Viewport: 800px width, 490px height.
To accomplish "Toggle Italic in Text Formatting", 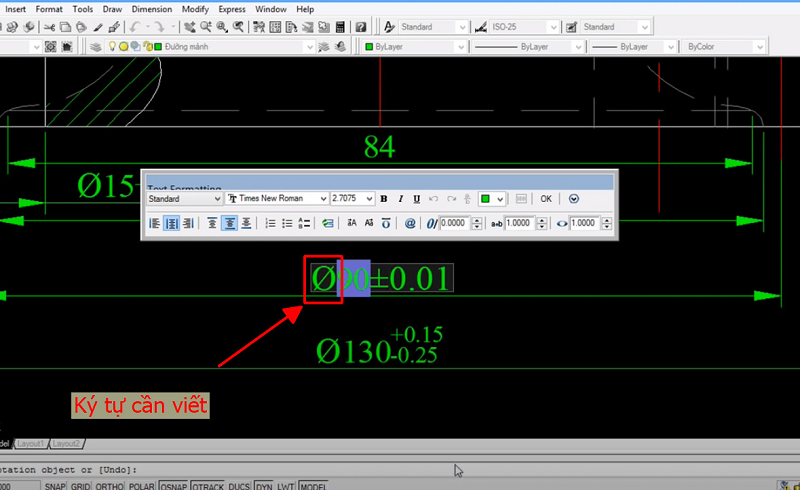I will tap(401, 199).
